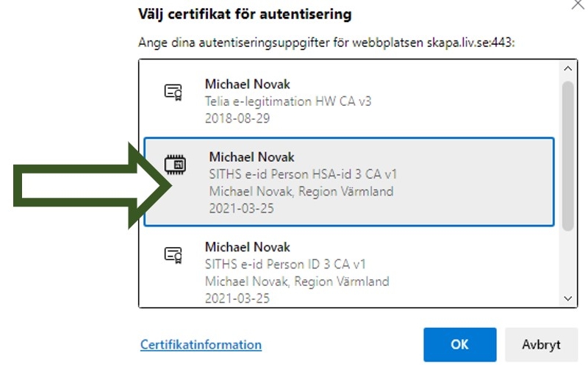Image resolution: width=588 pixels, height=372 pixels.
Task: Click the smart card chip icon
Action: (175, 165)
